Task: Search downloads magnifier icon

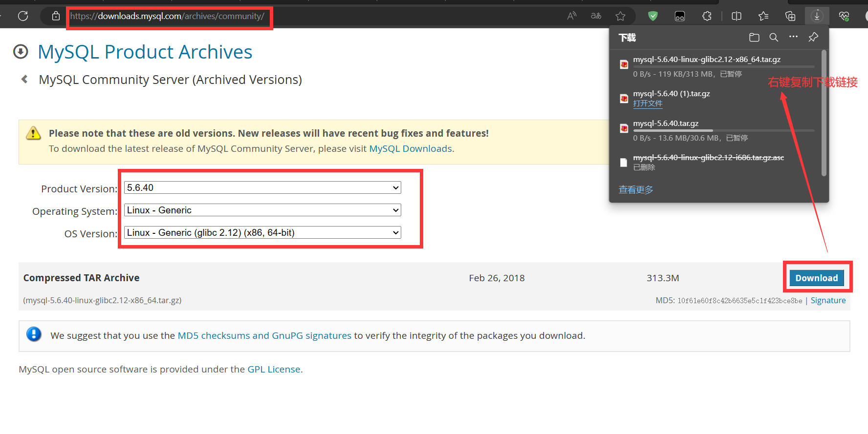Action: coord(774,37)
